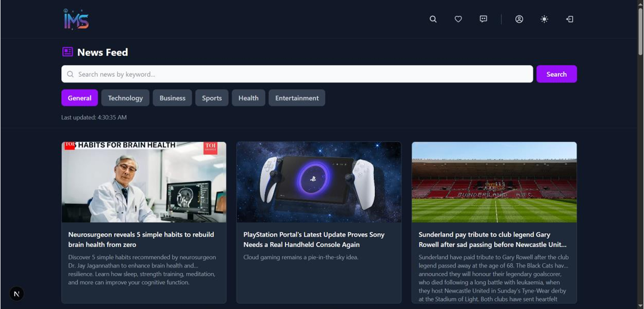Image resolution: width=644 pixels, height=309 pixels.
Task: Open the Sunderland Gary Rowell tribute headline
Action: click(493, 239)
